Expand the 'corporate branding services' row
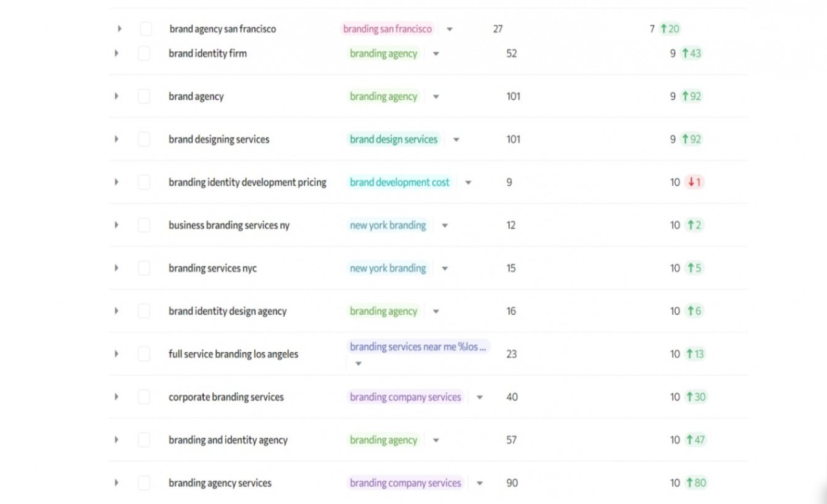The width and height of the screenshot is (827, 504). [116, 397]
